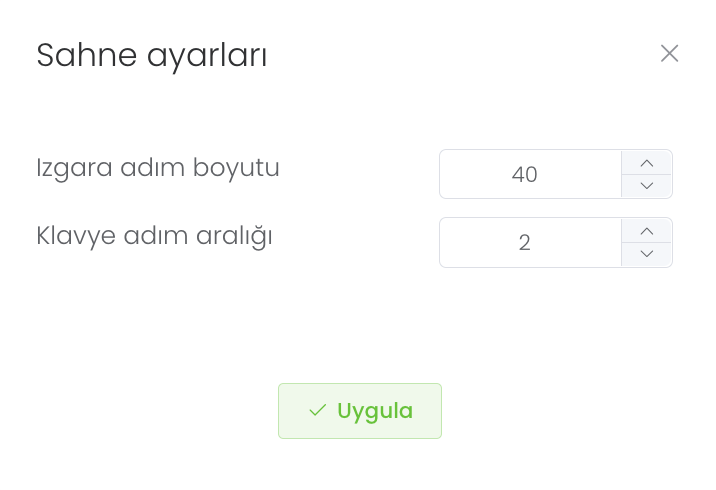
Task: Increase the Klavye adım aralığı value
Action: tap(647, 231)
